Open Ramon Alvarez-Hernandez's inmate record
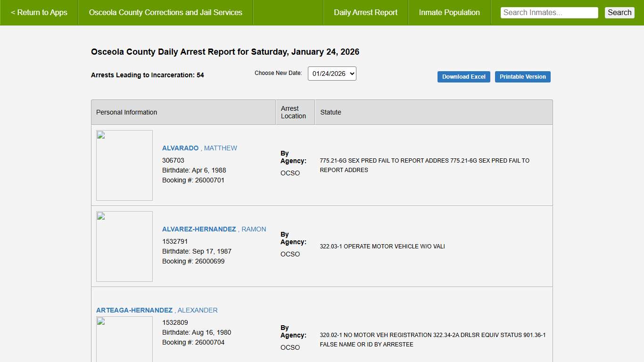Viewport: 644px width, 362px height. coord(214,229)
